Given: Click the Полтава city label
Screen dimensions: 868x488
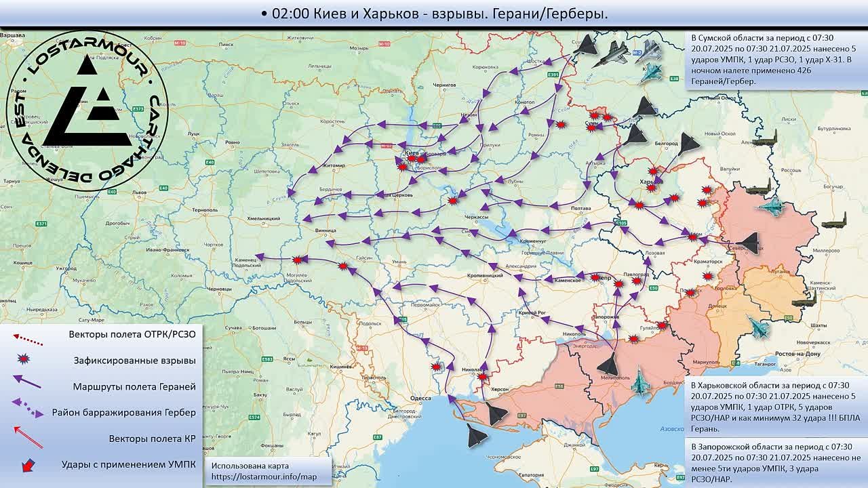Looking at the screenshot, I should point(582,207).
